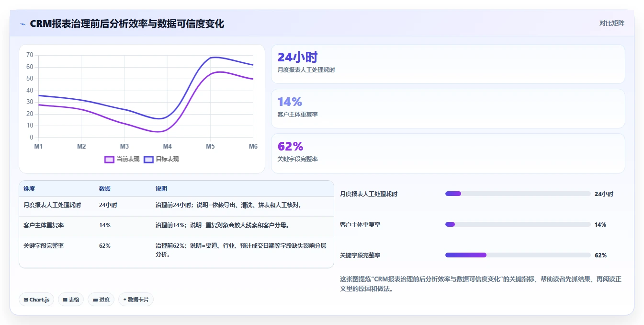This screenshot has height=325, width=644.
Task: Click description starting with 治理前14%
Action: [x=222, y=225]
